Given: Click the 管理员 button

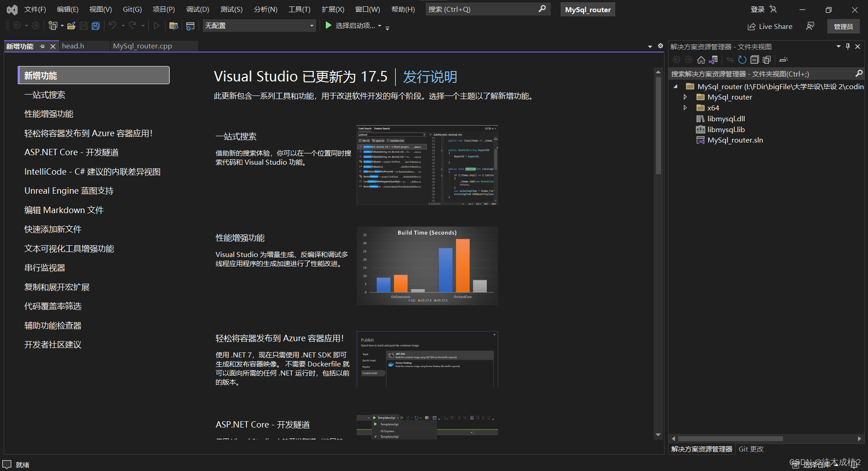Looking at the screenshot, I should click(843, 26).
